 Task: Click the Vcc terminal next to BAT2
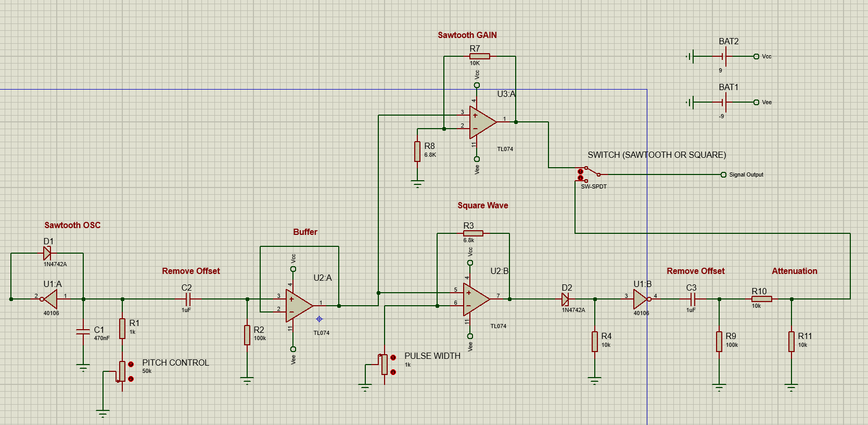(x=756, y=56)
